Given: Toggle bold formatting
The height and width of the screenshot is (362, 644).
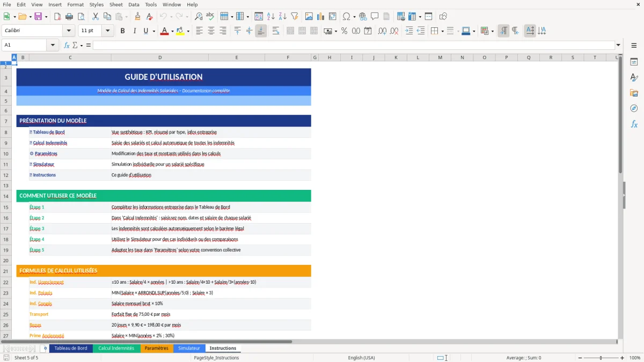Looking at the screenshot, I should tap(122, 31).
